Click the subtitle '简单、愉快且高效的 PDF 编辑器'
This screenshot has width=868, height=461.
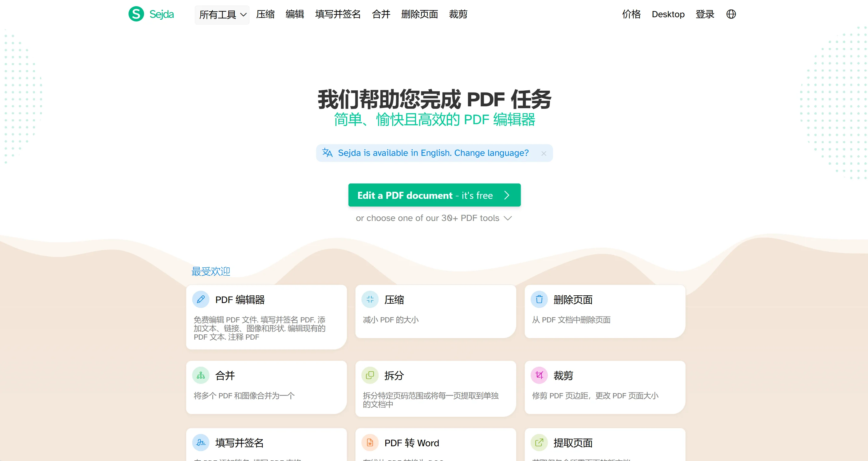click(x=434, y=120)
